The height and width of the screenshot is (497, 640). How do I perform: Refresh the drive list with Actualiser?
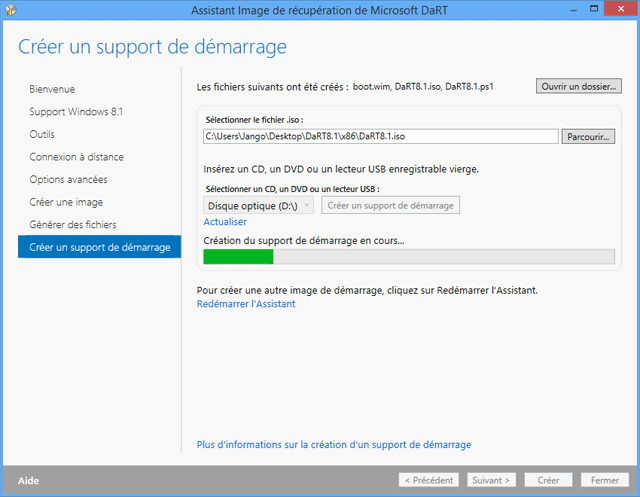225,222
